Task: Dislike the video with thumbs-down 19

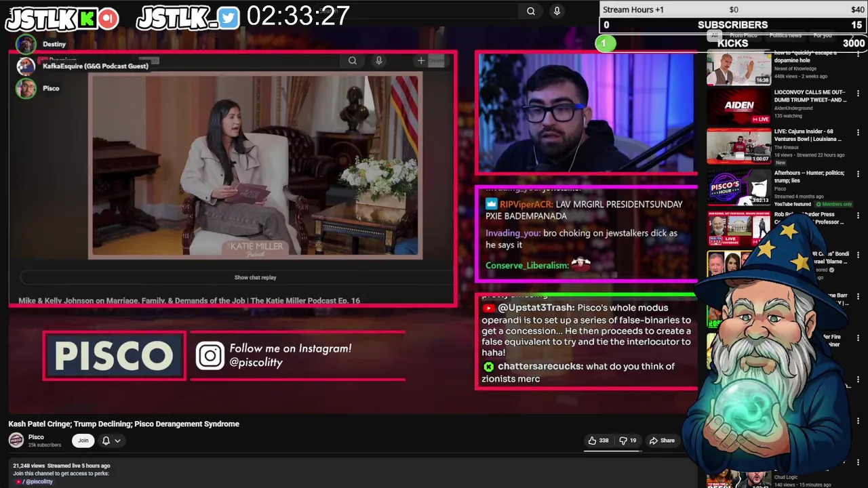Action: click(629, 441)
